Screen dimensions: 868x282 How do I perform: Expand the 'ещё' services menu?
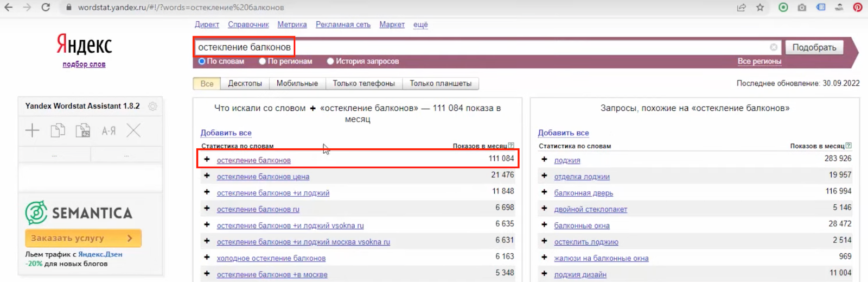point(420,24)
